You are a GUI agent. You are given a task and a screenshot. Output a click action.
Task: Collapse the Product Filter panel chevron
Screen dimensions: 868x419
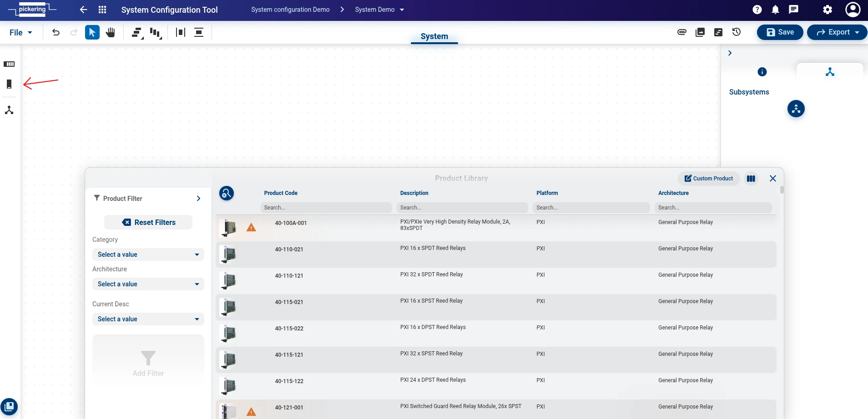pyautogui.click(x=198, y=199)
